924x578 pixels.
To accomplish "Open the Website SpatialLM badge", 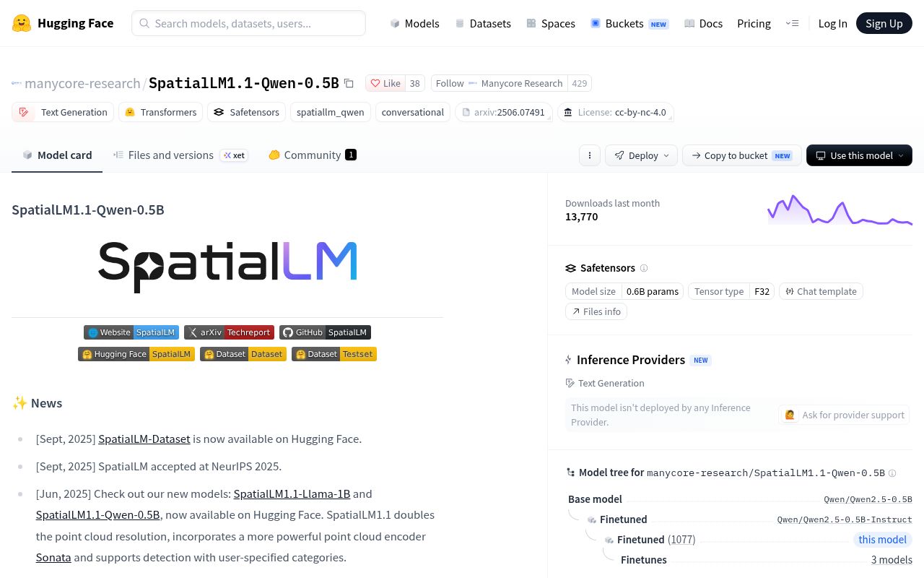I will click(x=131, y=332).
